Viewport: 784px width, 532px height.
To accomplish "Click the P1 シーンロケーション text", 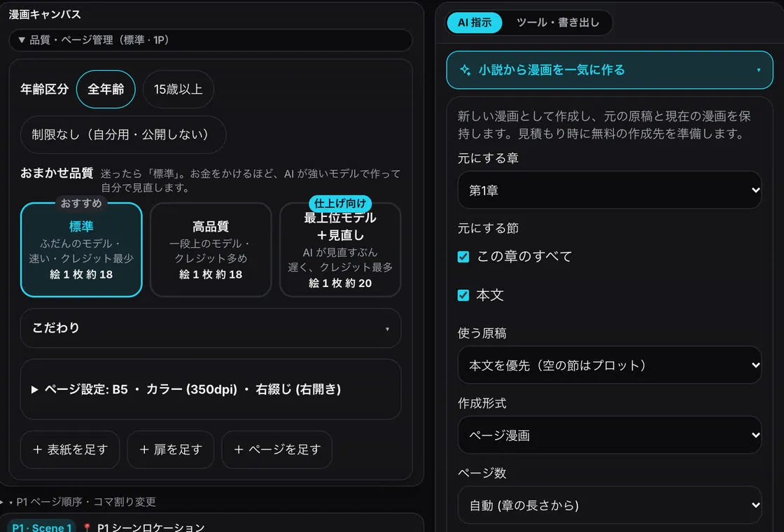I will point(151,528).
